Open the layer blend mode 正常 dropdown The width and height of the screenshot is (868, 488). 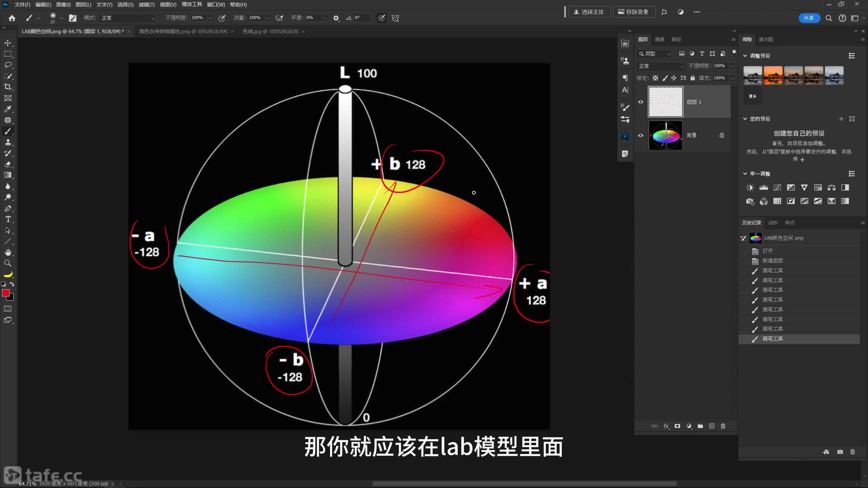click(x=661, y=66)
